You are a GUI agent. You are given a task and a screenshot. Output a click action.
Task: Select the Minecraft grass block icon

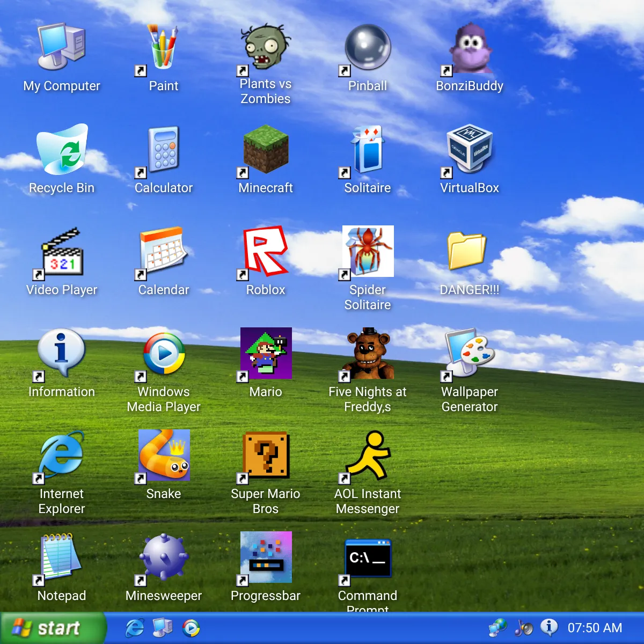coord(266,150)
